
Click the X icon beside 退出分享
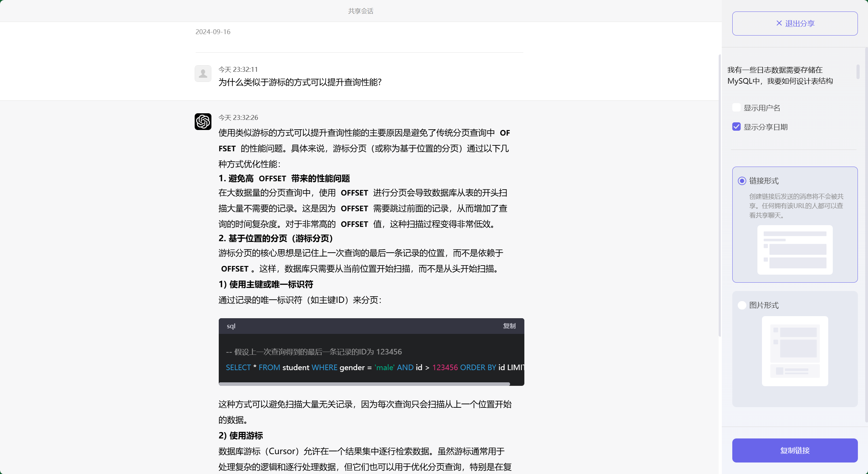779,23
